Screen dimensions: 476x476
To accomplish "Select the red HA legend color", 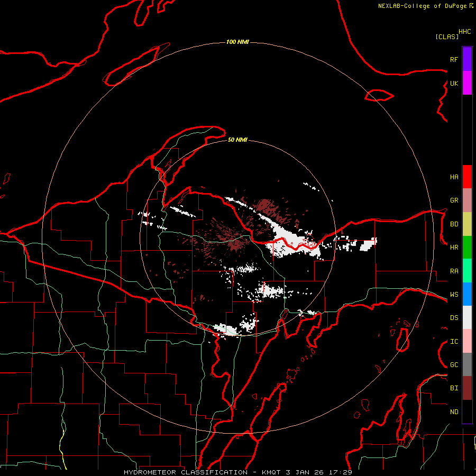I will pos(467,177).
